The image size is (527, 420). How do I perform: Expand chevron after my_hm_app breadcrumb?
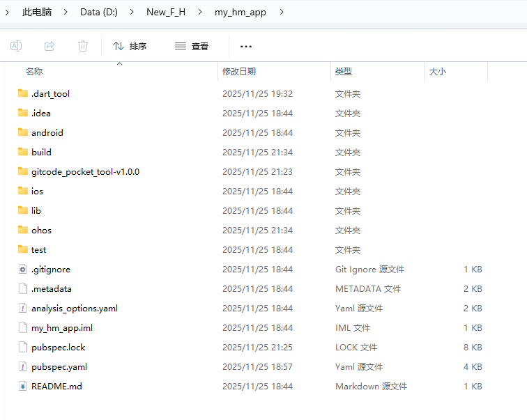[282, 12]
